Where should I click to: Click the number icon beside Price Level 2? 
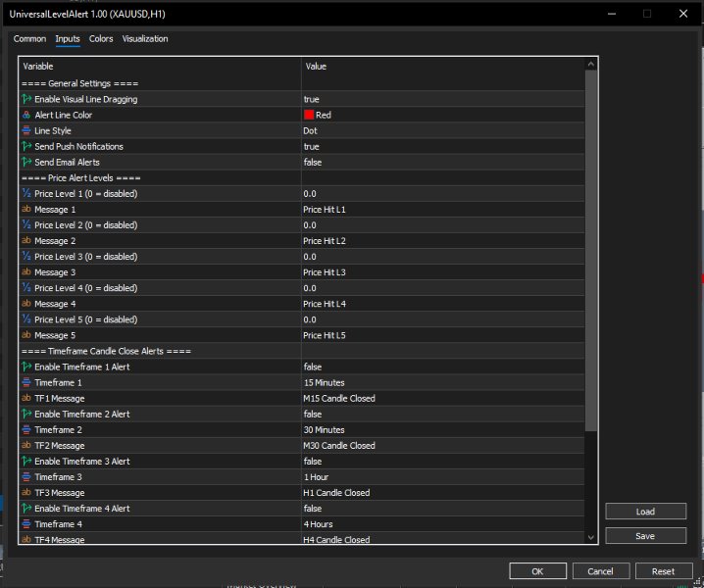coord(26,224)
